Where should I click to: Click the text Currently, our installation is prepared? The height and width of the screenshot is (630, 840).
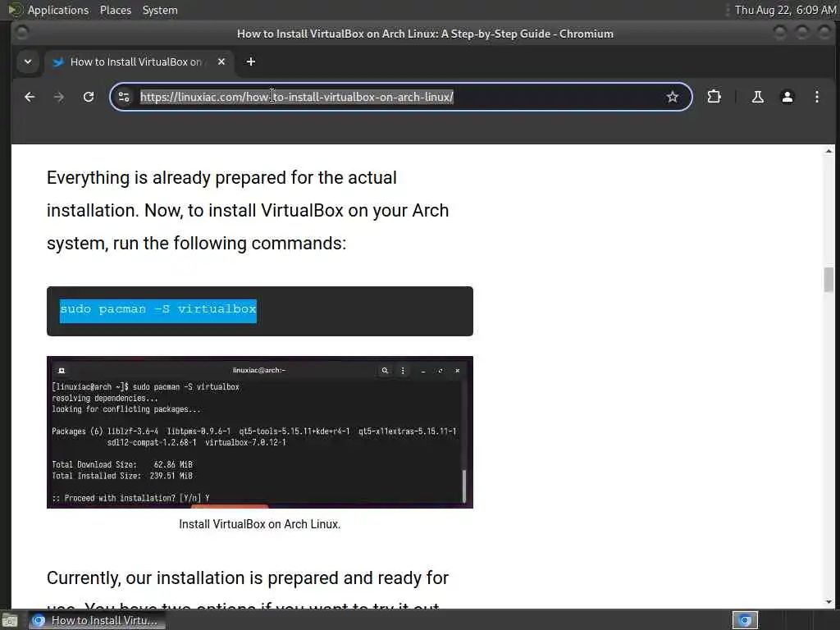[x=248, y=578]
